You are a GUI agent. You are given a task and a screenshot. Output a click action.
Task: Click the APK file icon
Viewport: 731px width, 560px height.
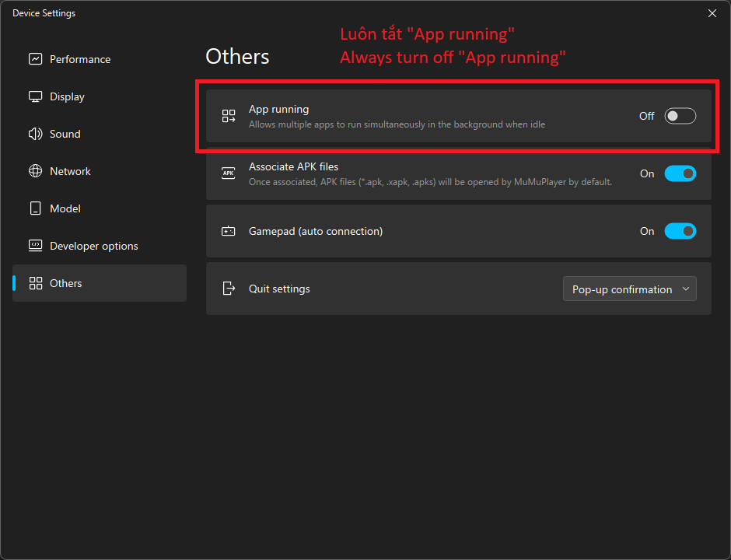(229, 173)
